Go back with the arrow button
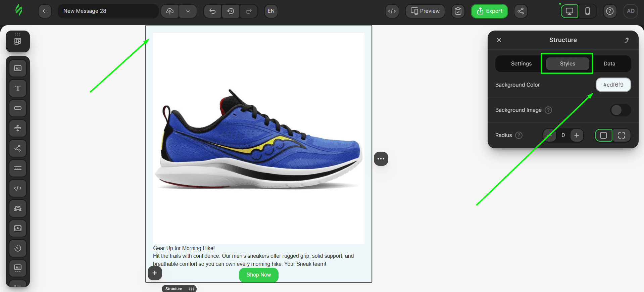 [45, 11]
